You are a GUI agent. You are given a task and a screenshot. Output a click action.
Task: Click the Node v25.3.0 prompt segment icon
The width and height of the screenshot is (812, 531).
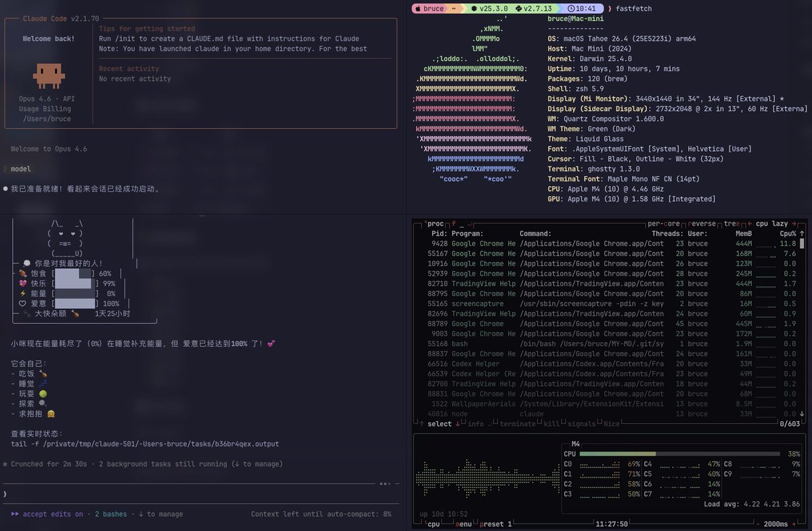point(474,8)
